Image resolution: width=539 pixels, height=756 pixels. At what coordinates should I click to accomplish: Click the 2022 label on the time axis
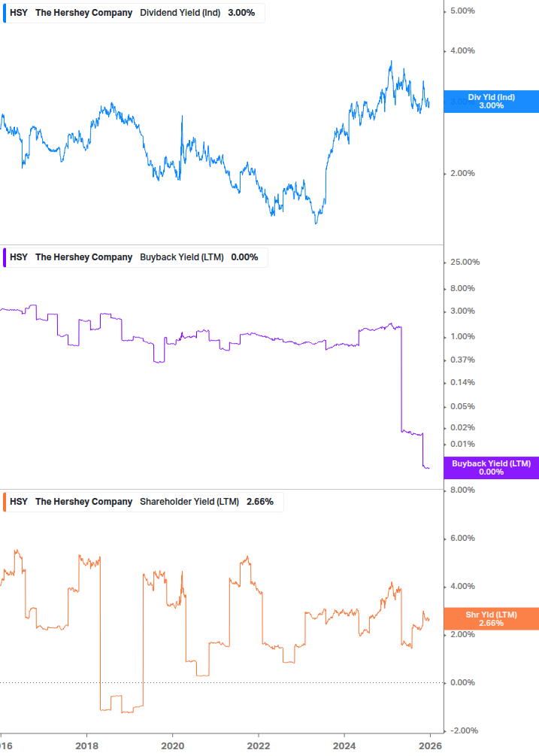[x=259, y=746]
